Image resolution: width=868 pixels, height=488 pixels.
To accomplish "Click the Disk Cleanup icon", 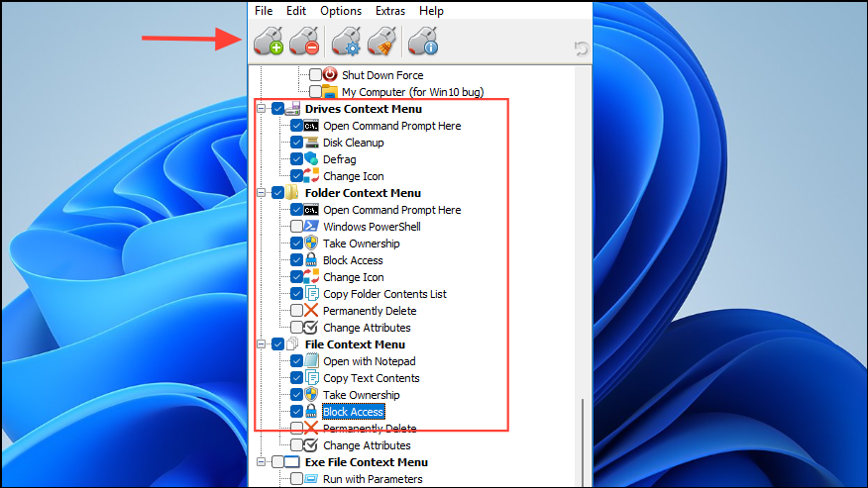I will pos(312,143).
